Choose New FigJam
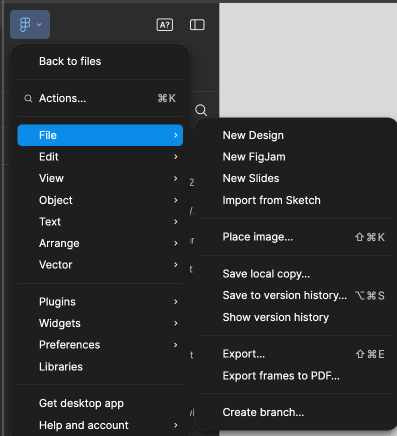The width and height of the screenshot is (397, 436). (x=296, y=157)
